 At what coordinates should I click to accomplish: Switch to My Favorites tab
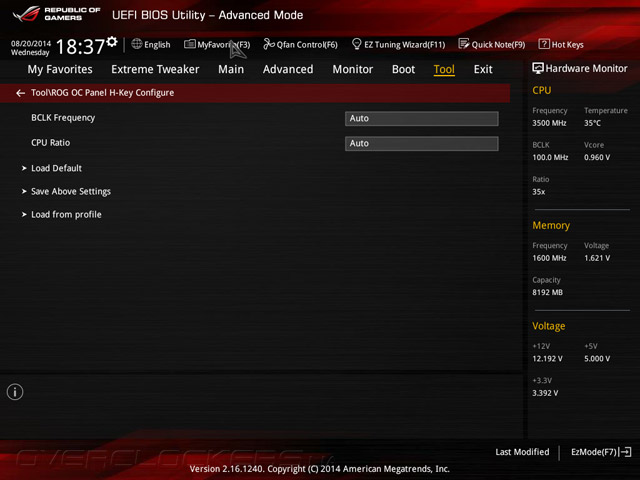60,69
